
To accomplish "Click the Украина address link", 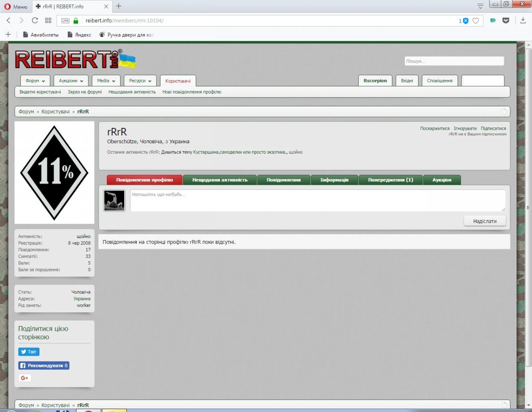I will [82, 299].
